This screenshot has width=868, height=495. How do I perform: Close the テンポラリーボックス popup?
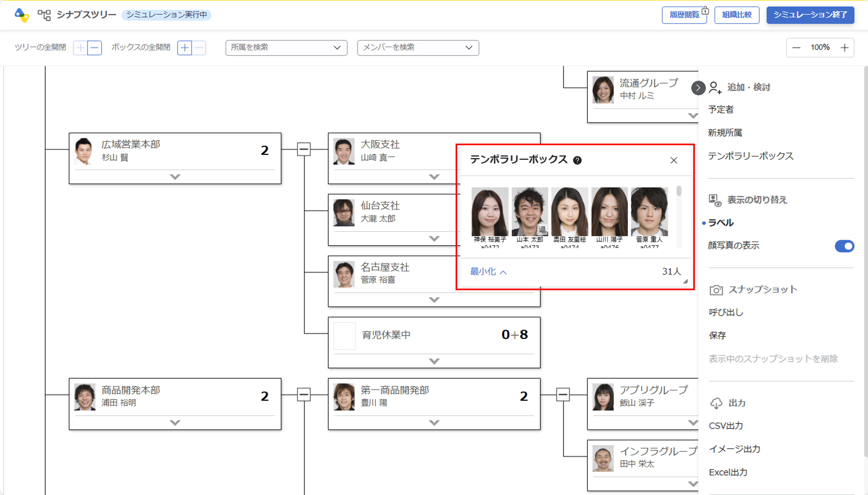click(x=673, y=160)
